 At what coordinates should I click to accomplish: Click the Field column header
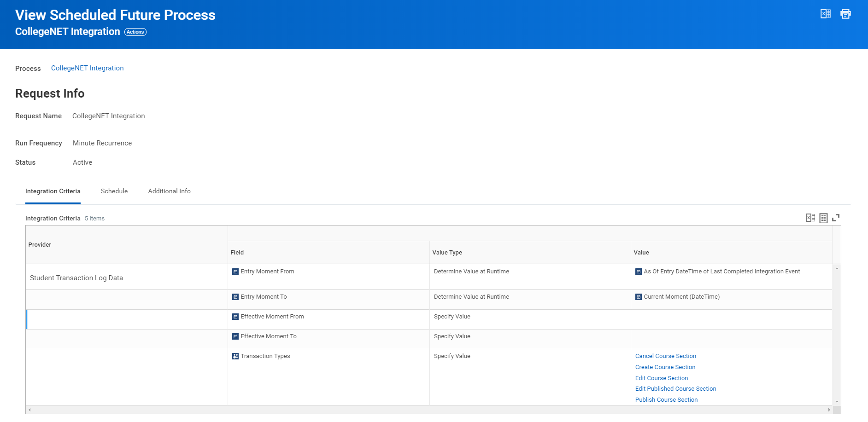(328, 253)
